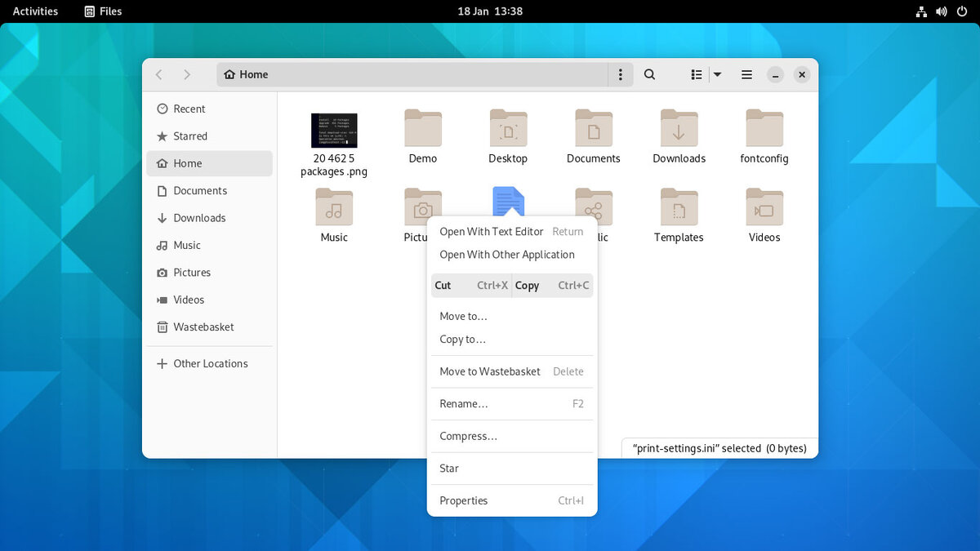Viewport: 980px width, 551px height.
Task: Open Properties from the context menu
Action: coord(512,501)
